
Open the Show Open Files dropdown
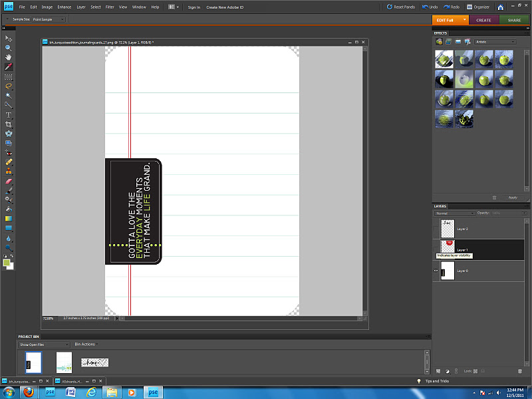coord(44,344)
